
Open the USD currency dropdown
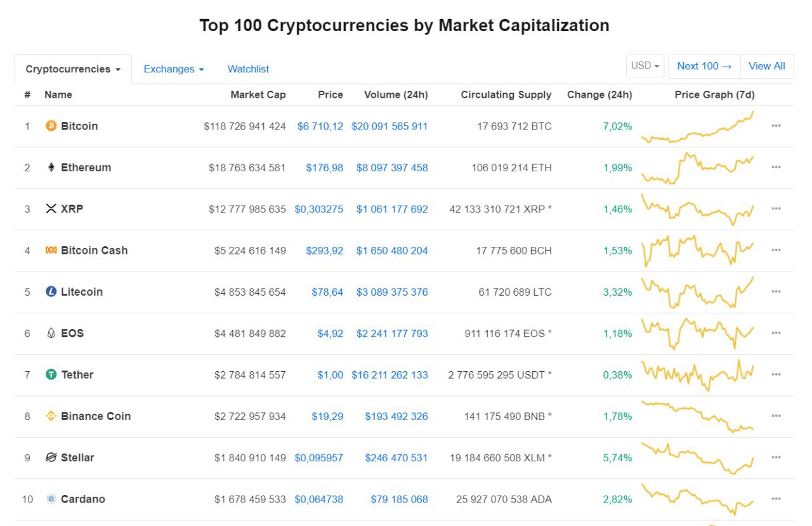coord(645,66)
